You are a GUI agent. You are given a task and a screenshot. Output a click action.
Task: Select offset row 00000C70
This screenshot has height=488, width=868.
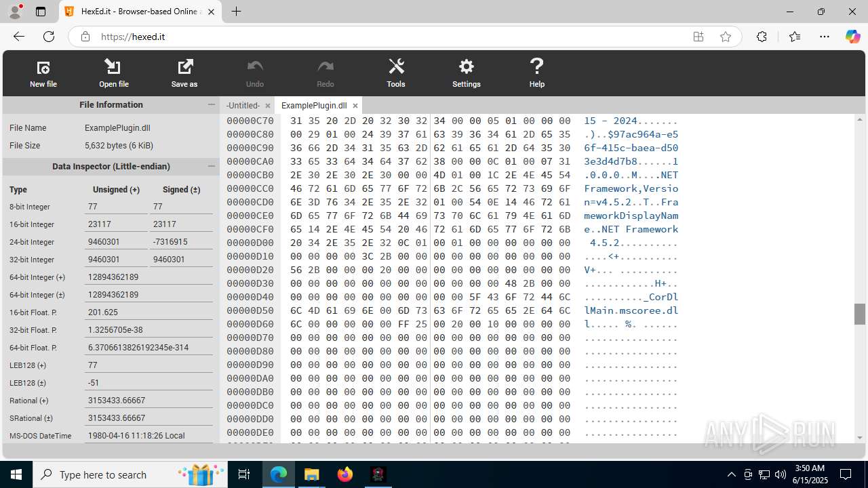point(250,121)
